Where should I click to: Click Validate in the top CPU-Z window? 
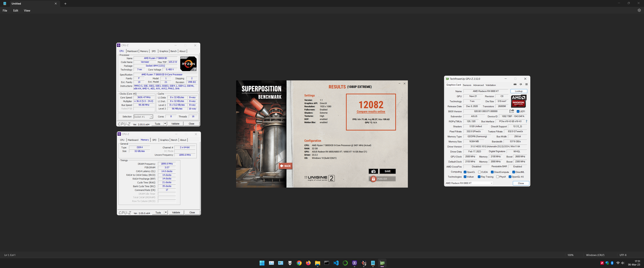[175, 124]
